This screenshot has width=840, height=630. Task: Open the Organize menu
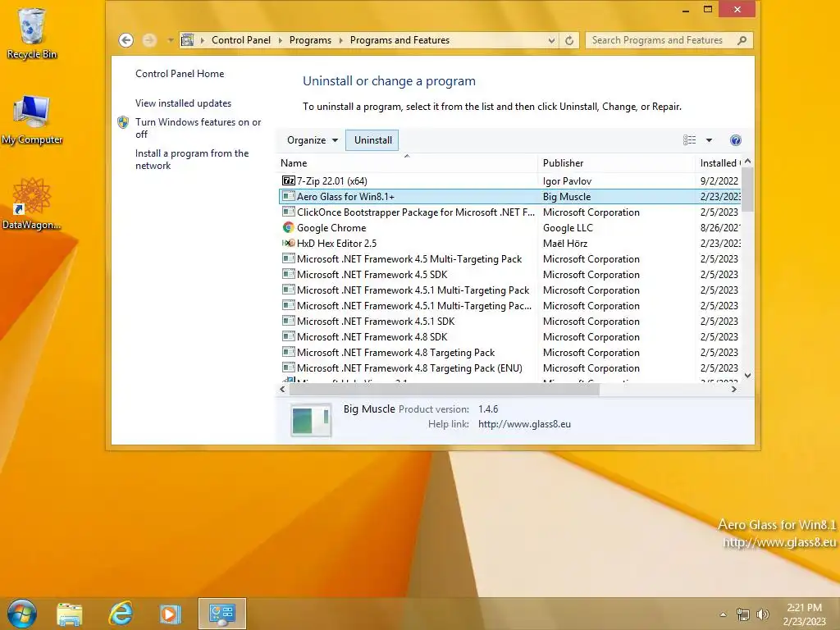pos(313,140)
